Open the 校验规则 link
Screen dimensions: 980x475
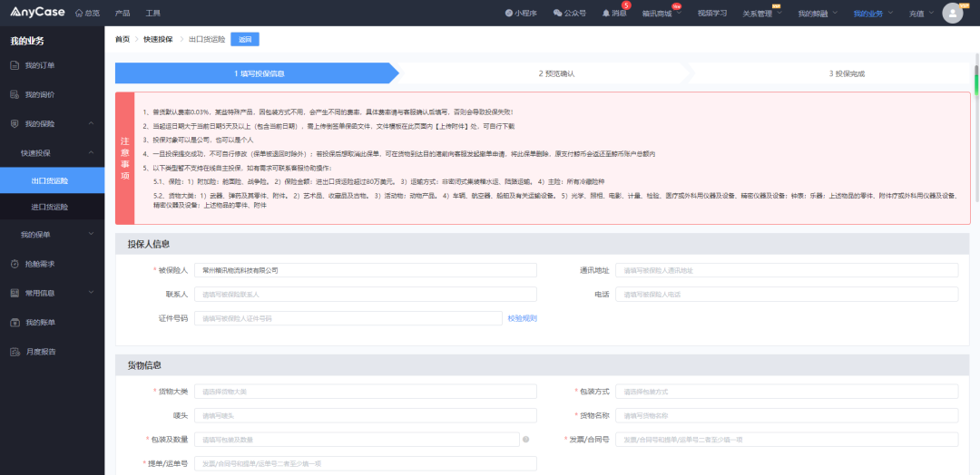[x=523, y=318]
